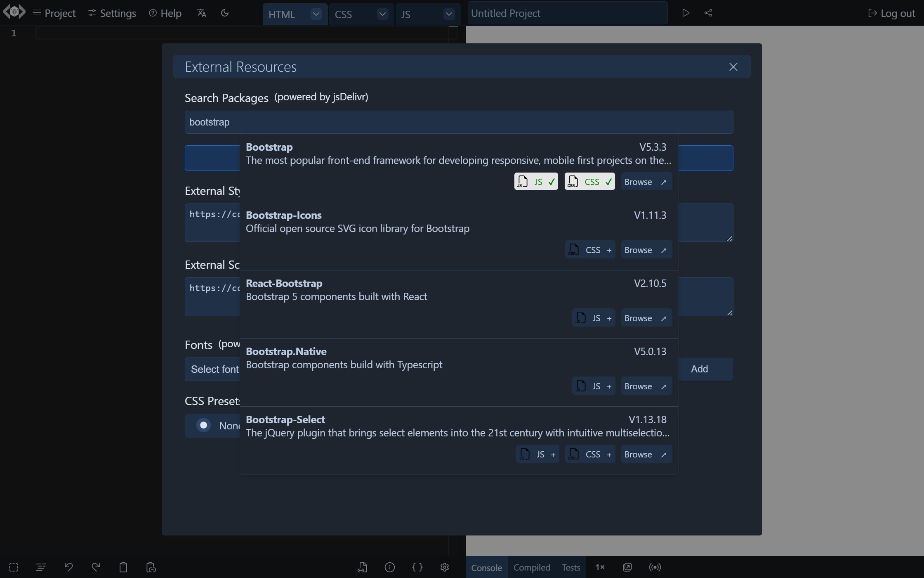This screenshot has height=578, width=924.
Task: Open the editor settings gear icon
Action: tap(445, 567)
